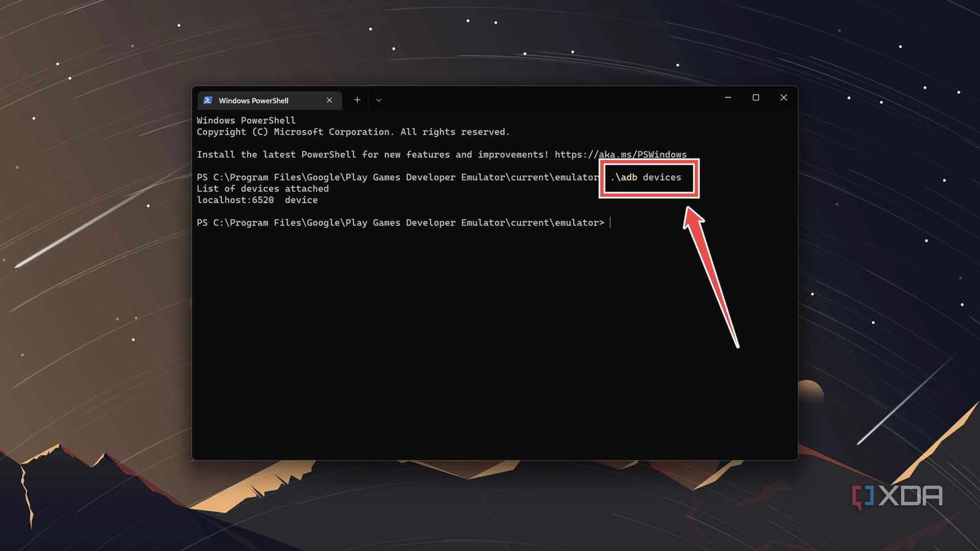This screenshot has width=980, height=551.
Task: Click inside the terminal output area
Action: tap(416, 327)
